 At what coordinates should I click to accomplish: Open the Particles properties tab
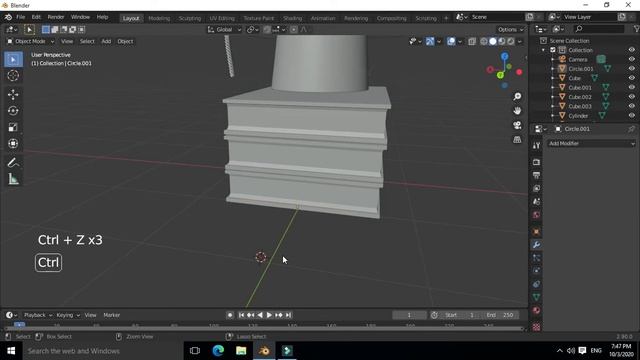pos(536,258)
